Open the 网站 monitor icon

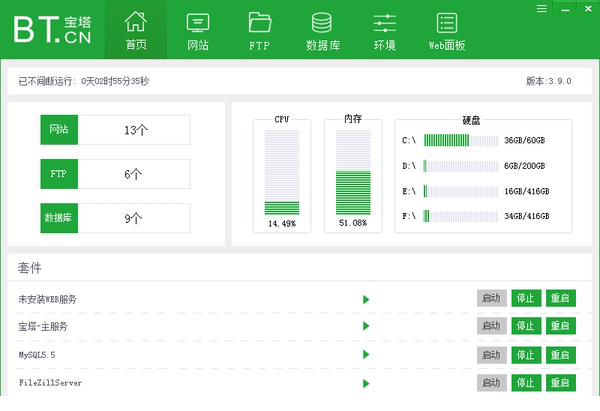click(198, 21)
